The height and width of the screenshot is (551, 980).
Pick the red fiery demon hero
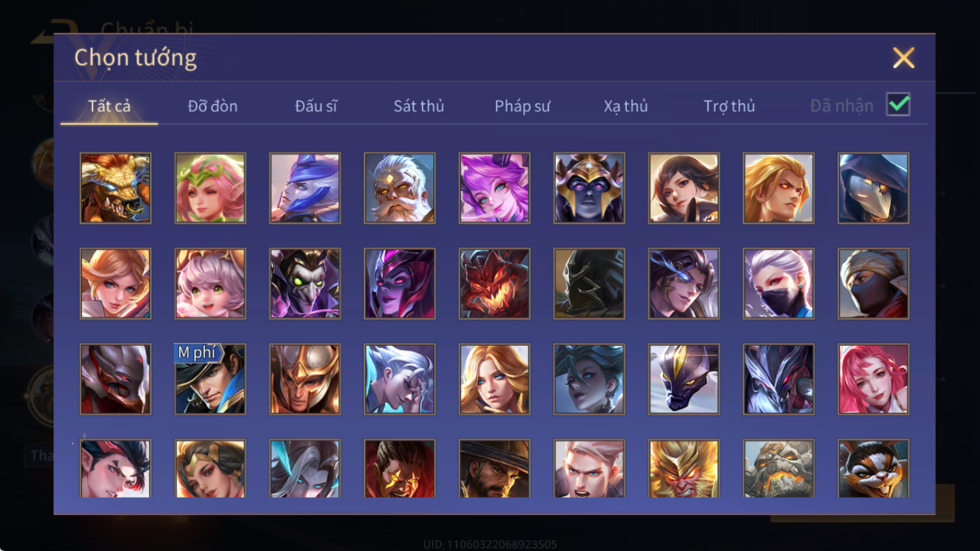(x=495, y=284)
